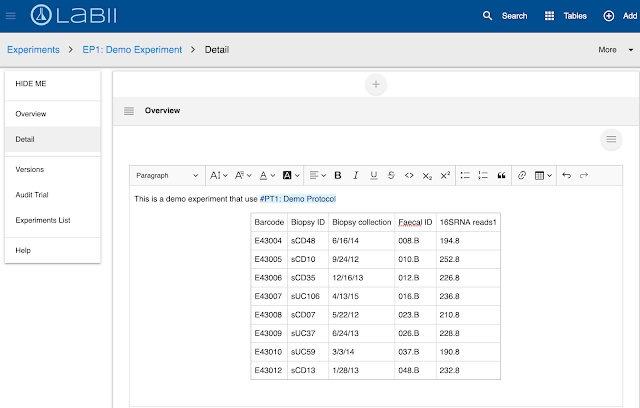640x408 pixels.
Task: Insert a numbered list
Action: coord(483,175)
